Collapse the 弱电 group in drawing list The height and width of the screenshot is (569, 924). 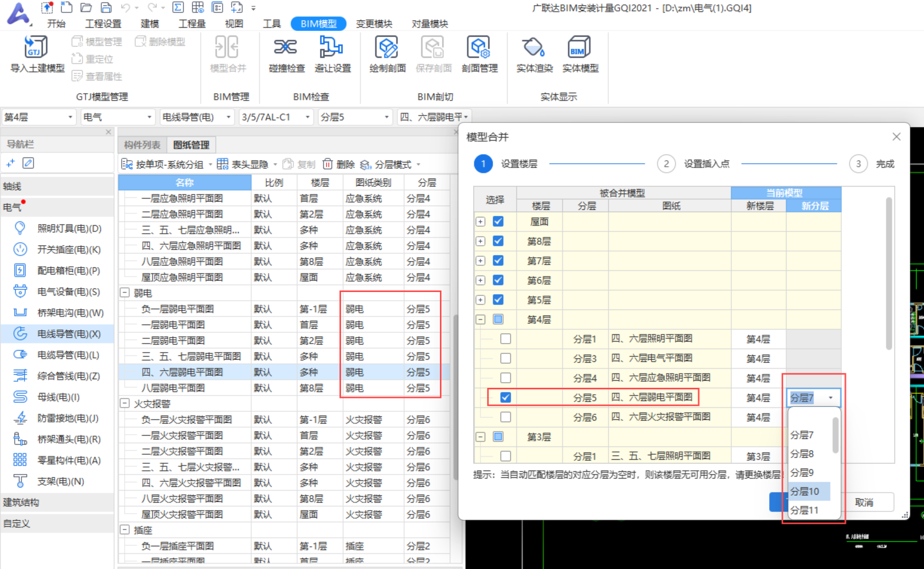coord(125,293)
